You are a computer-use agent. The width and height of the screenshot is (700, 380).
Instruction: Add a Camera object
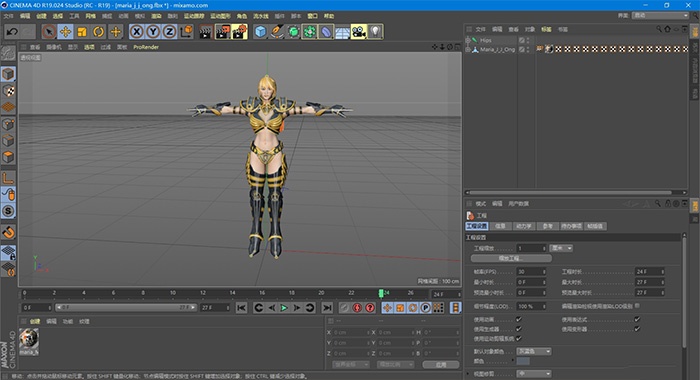pos(358,32)
